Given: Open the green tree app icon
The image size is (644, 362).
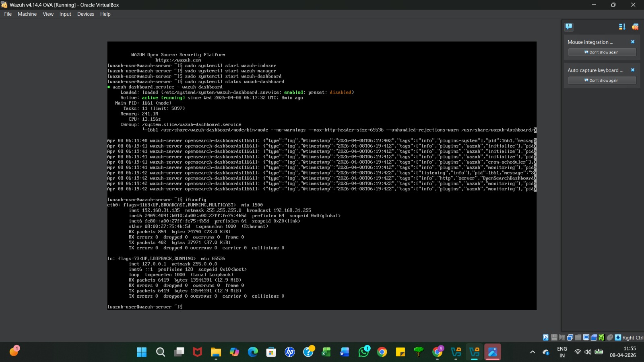Looking at the screenshot, I should click(419, 352).
